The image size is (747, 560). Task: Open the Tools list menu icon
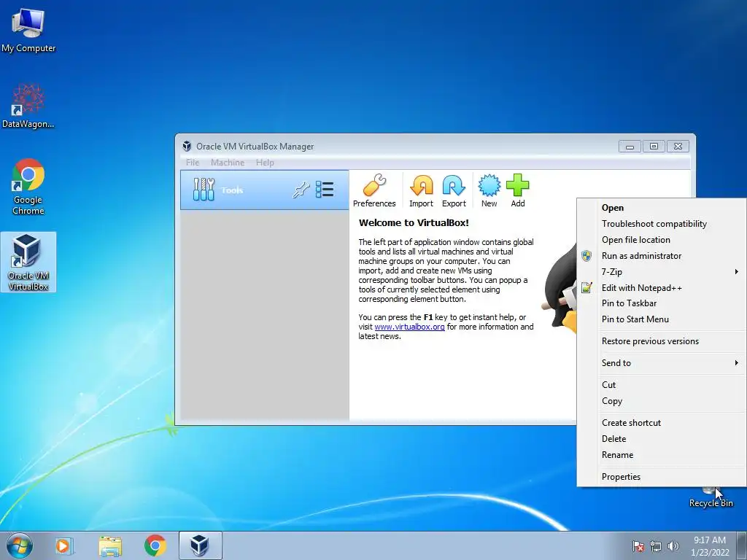click(325, 190)
